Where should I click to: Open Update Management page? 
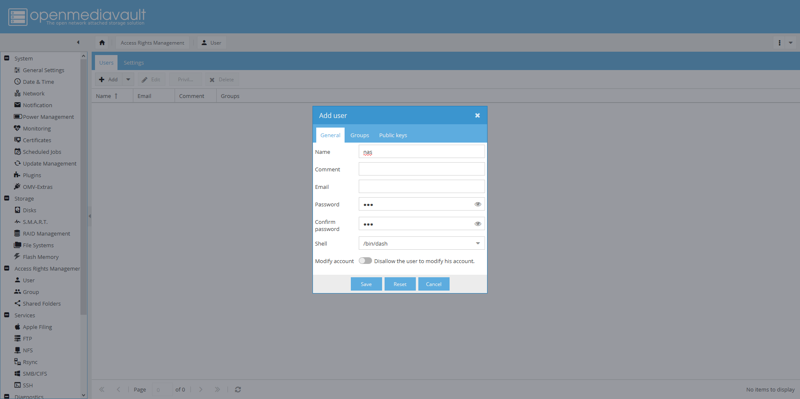[x=45, y=164]
